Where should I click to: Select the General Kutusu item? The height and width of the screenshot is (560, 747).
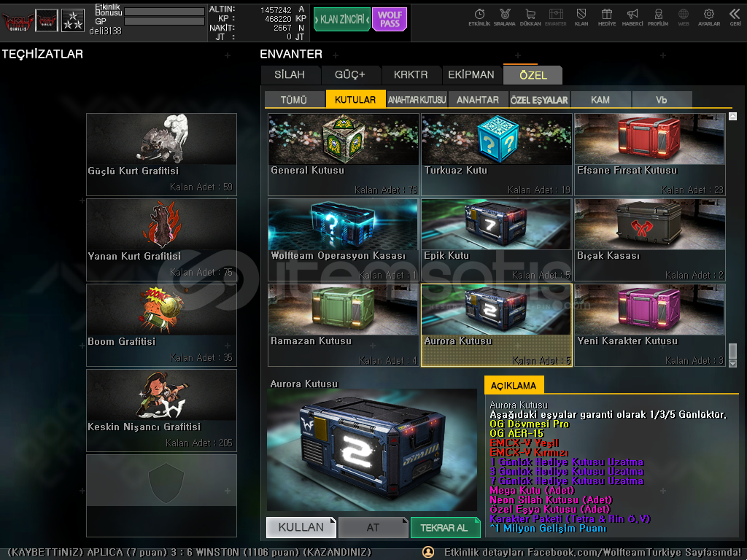click(344, 155)
